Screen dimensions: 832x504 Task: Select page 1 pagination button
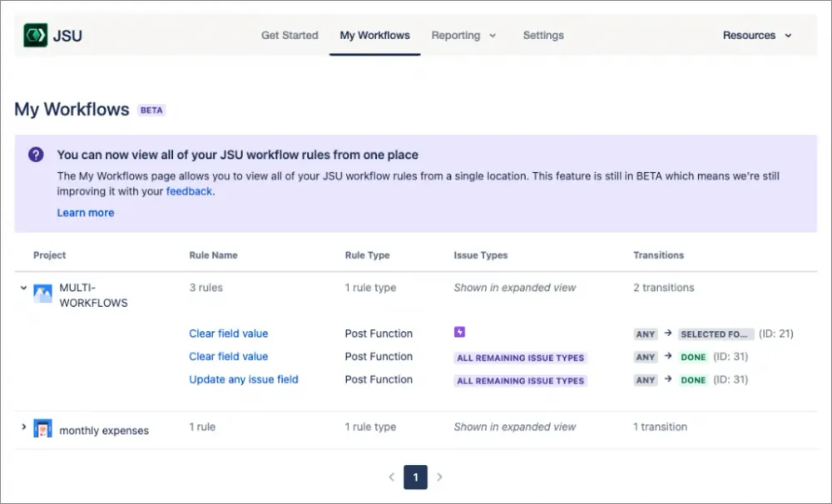click(415, 477)
